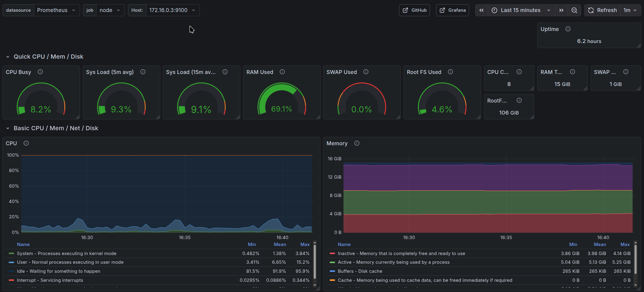Open the Prometheus datasource dropdown
This screenshot has height=292, width=644.
(56, 10)
